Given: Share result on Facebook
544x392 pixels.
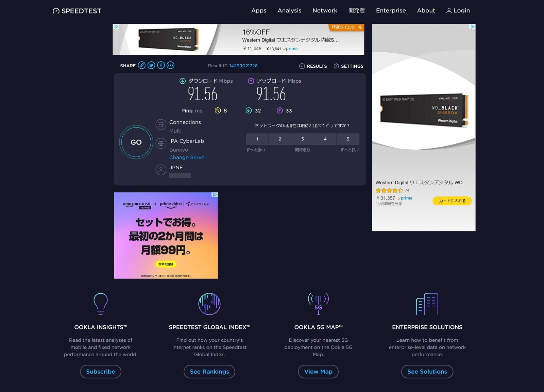Looking at the screenshot, I should pyautogui.click(x=161, y=65).
